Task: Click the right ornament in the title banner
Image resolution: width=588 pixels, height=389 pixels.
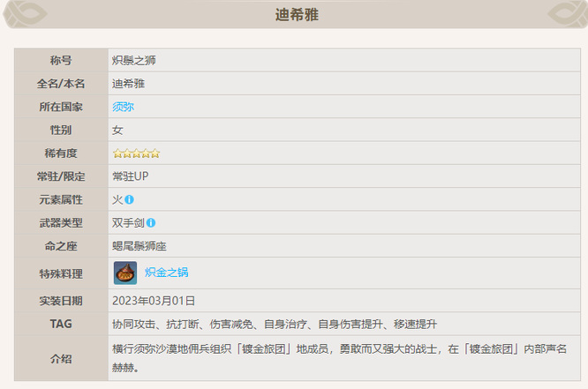Action: 568,13
